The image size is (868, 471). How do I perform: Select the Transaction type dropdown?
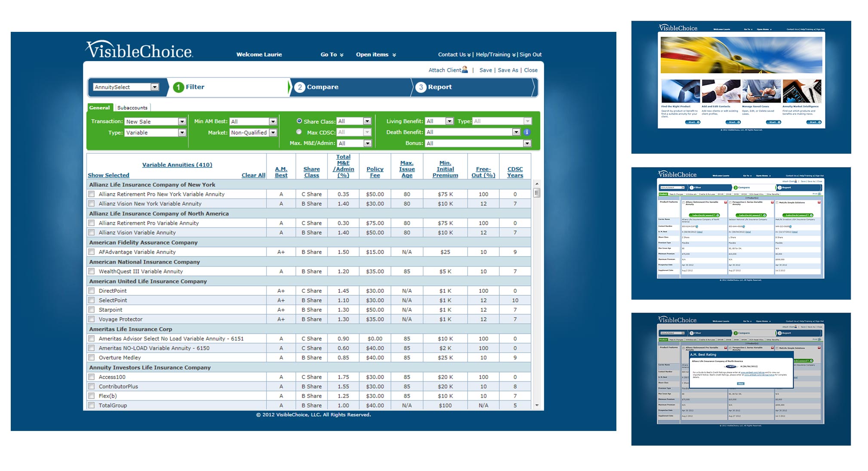(154, 121)
